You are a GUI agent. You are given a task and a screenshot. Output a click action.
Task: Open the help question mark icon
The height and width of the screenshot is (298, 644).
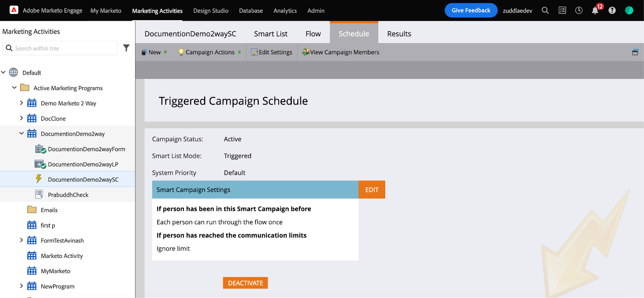point(612,10)
